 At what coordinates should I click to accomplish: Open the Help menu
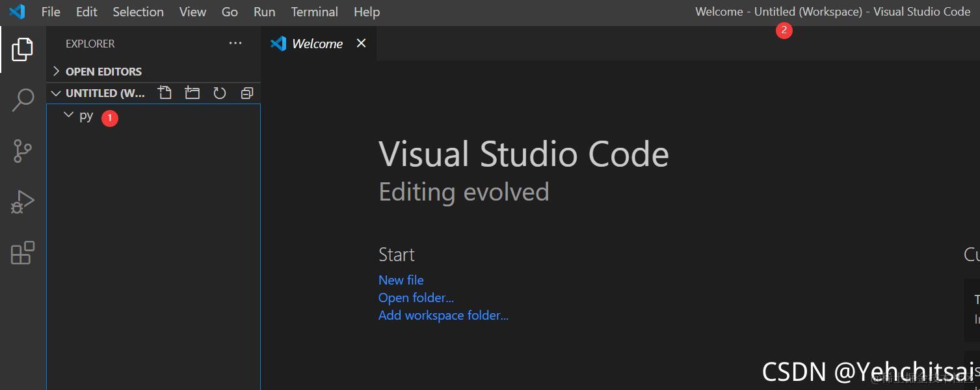click(x=367, y=12)
